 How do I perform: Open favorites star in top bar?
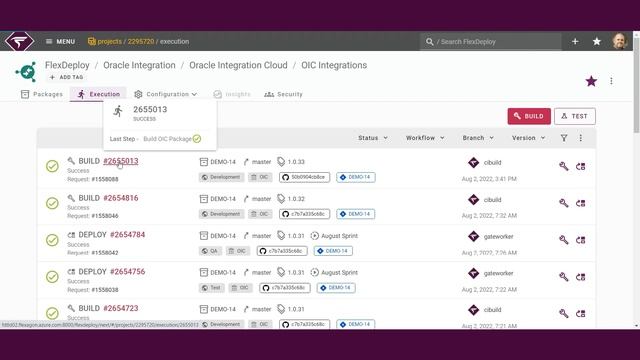click(597, 41)
